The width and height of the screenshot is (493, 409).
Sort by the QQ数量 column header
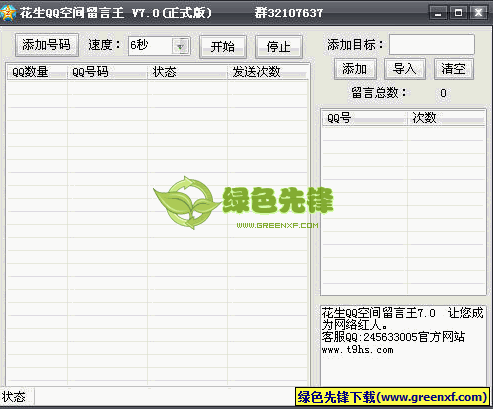[x=37, y=72]
